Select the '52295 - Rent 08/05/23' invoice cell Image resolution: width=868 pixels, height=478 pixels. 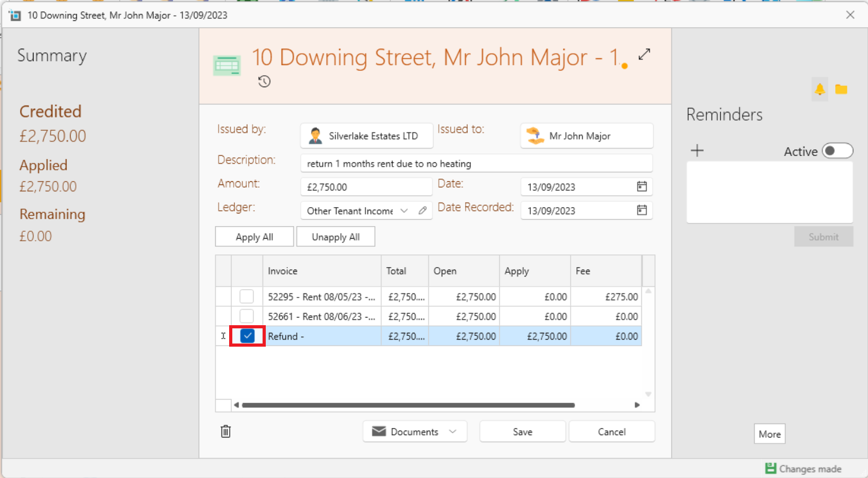click(x=322, y=297)
